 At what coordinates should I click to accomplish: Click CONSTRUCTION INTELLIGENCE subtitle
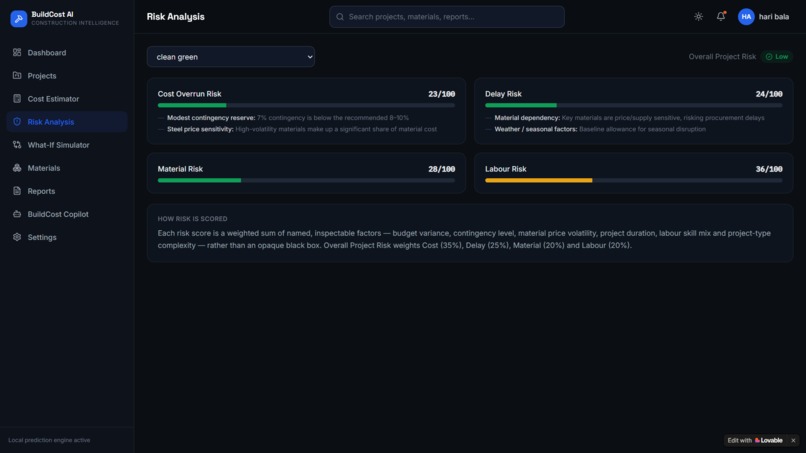point(75,23)
